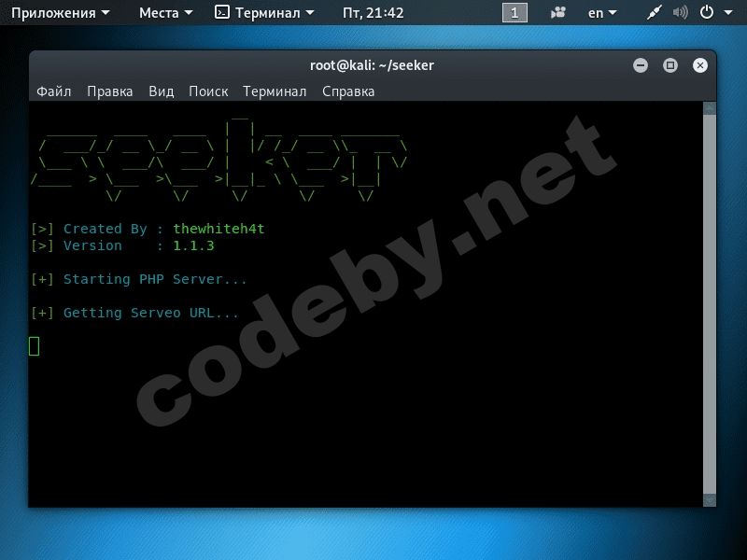Click the terminal icon beside Терминал
The width and height of the screenshot is (747, 560).
pos(222,12)
